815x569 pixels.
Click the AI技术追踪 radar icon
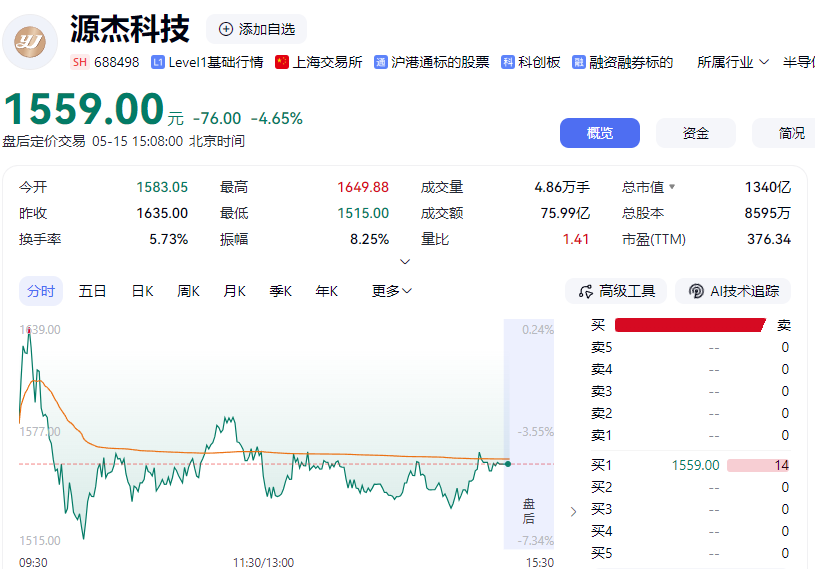696,292
